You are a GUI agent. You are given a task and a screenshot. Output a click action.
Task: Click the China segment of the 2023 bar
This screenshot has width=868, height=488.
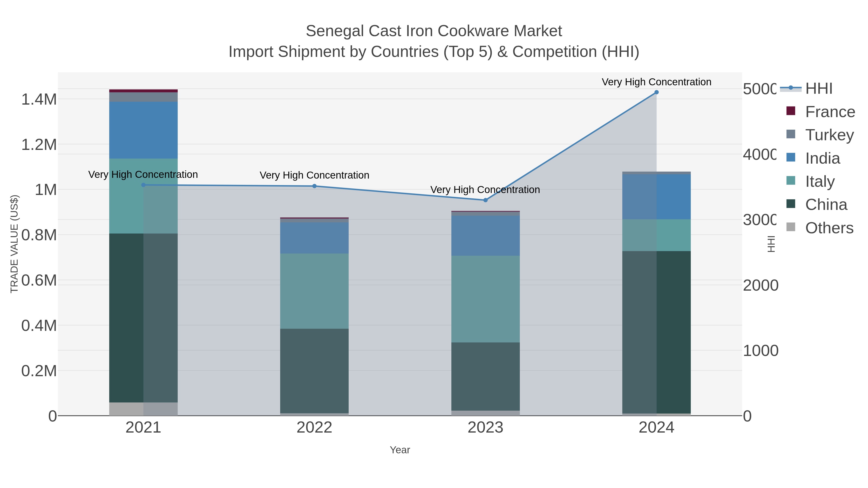pyautogui.click(x=486, y=376)
